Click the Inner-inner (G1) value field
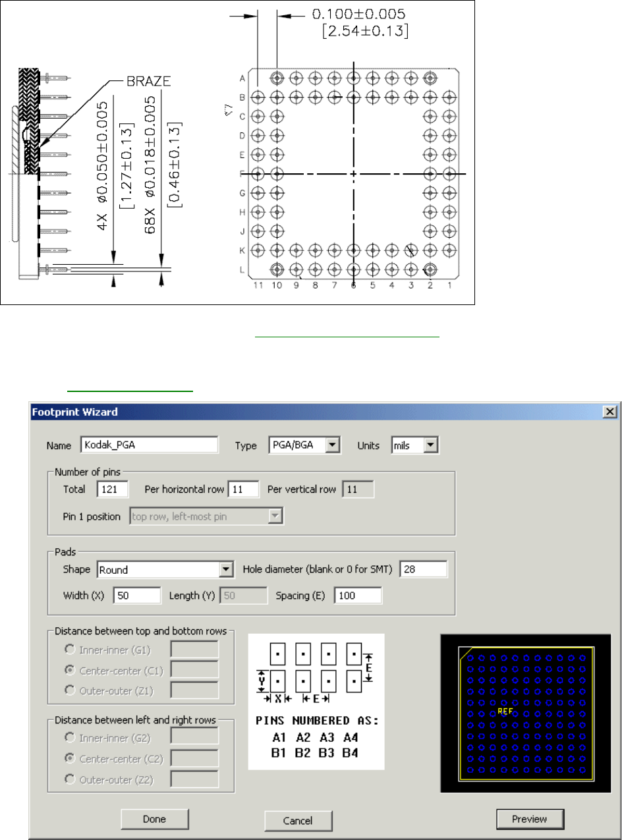 [194, 650]
